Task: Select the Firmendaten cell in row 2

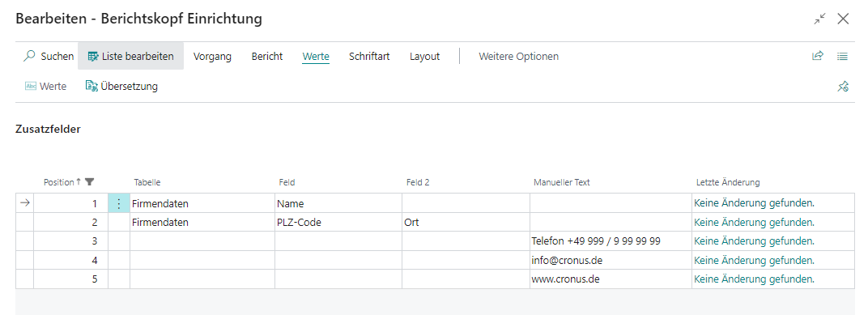Action: point(202,223)
